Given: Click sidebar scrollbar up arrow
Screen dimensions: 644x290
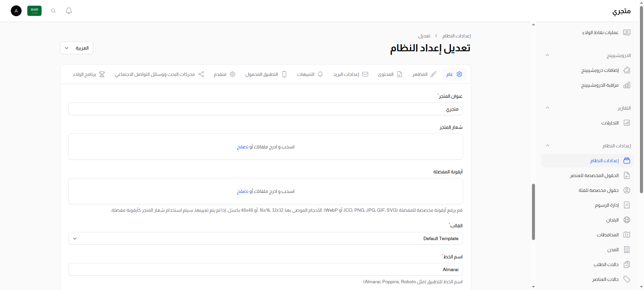Looking at the screenshot, I should [x=533, y=24].
